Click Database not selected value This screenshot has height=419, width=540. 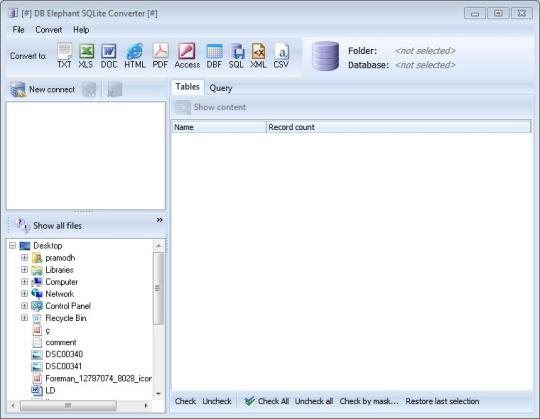click(425, 65)
